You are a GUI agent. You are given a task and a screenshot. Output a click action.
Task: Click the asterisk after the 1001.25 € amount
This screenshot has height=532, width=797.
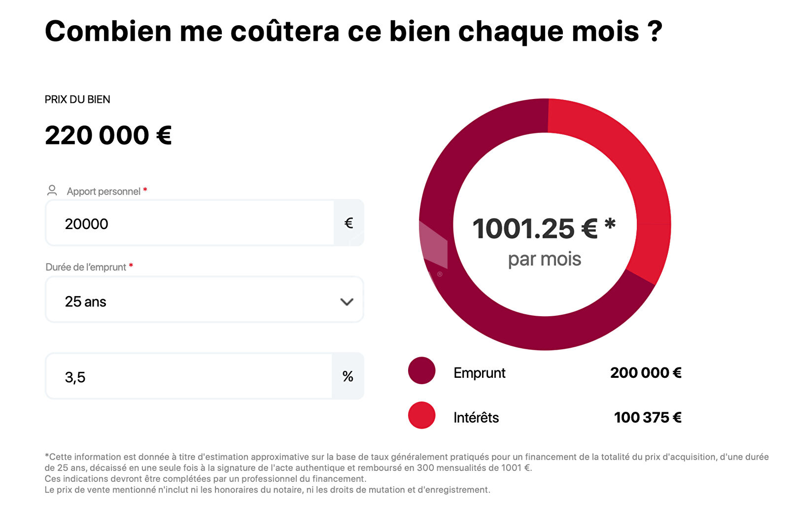coord(610,225)
